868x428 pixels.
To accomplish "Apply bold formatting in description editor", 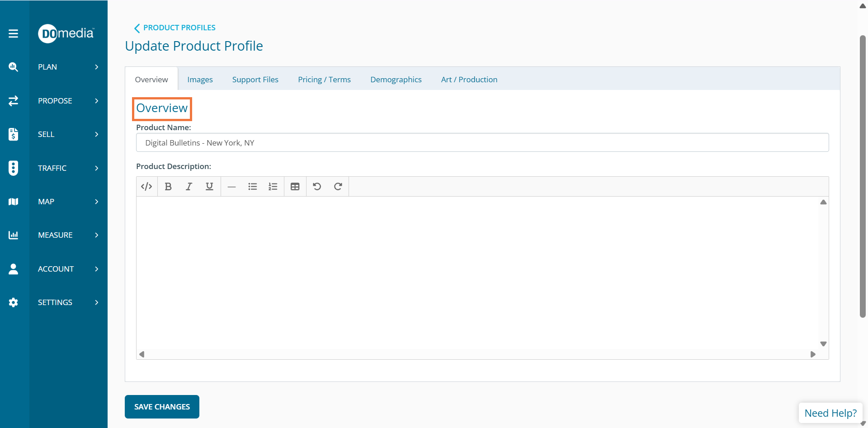I will (168, 187).
